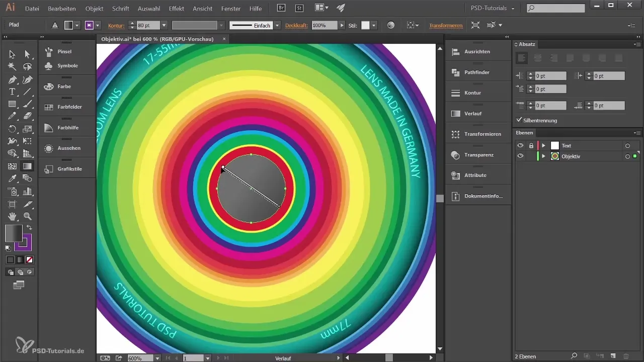Open the Einfach stroke profile dropdown

(x=277, y=25)
